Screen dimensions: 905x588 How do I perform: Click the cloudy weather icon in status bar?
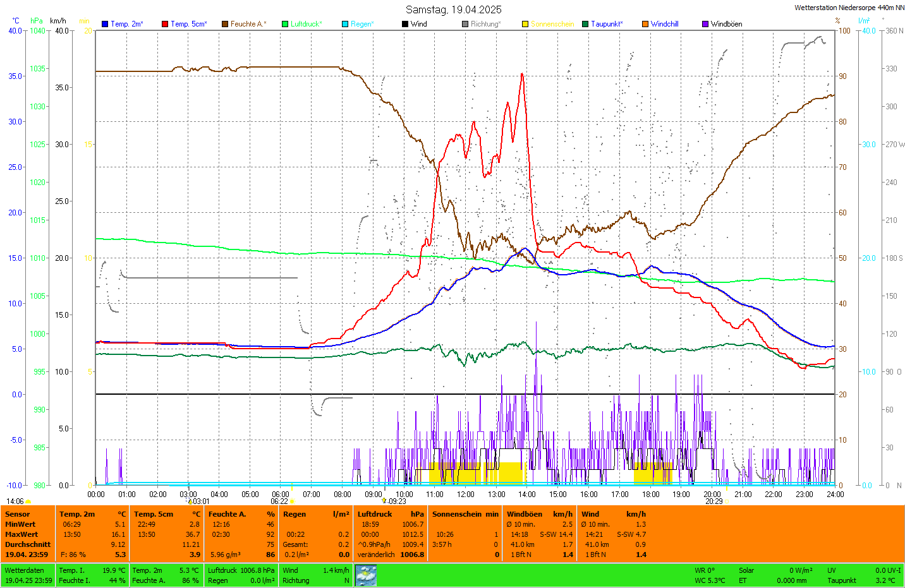[366, 575]
